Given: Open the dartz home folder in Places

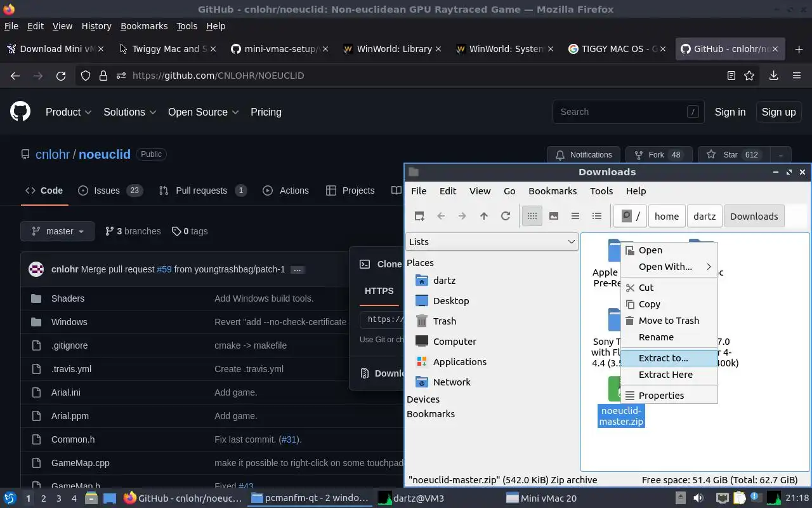Looking at the screenshot, I should click(444, 280).
